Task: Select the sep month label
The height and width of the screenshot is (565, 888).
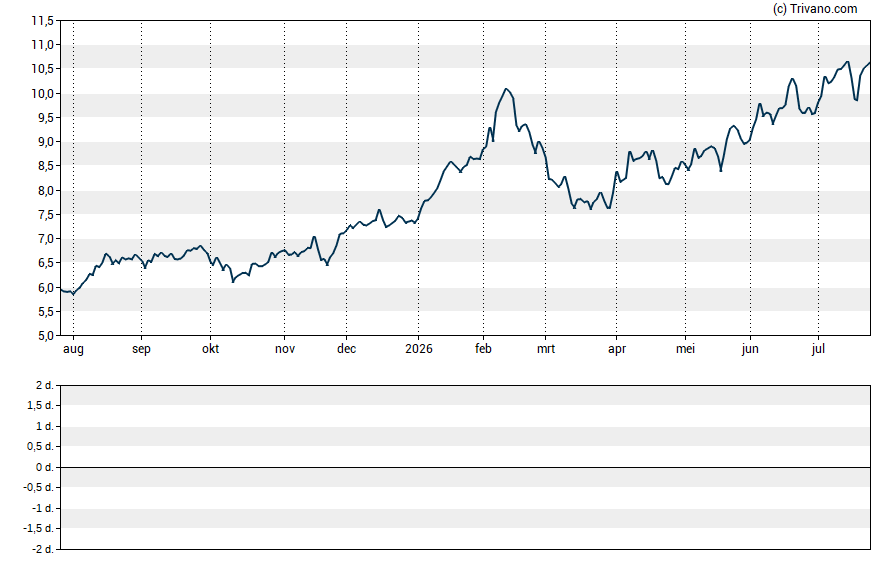Action: tap(141, 349)
